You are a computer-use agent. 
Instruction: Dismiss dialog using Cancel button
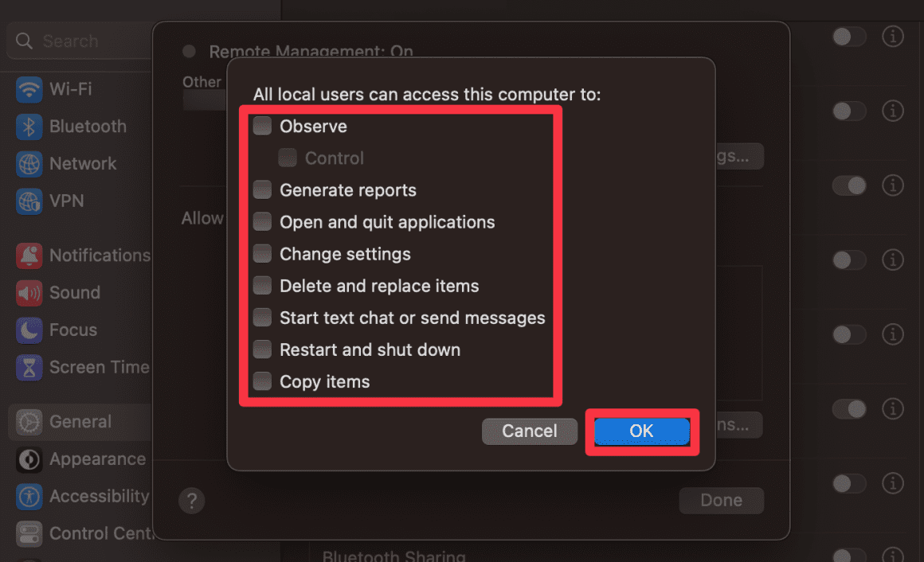(x=530, y=431)
